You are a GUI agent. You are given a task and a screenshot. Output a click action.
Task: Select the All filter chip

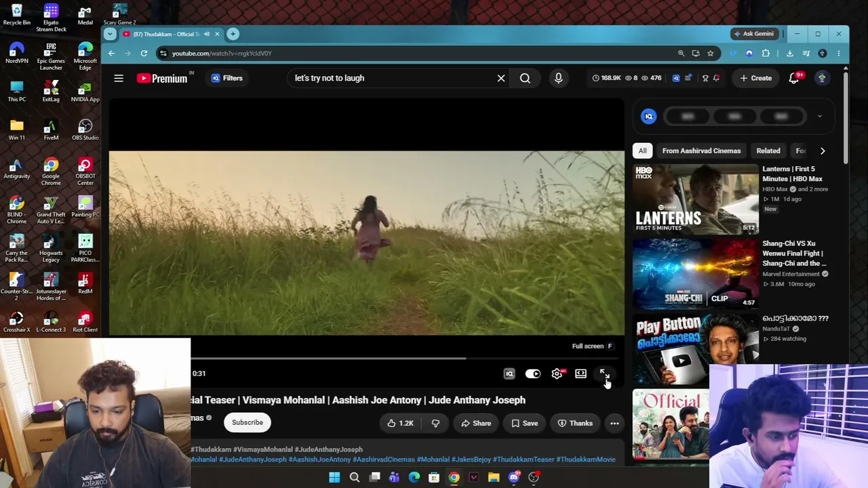642,150
